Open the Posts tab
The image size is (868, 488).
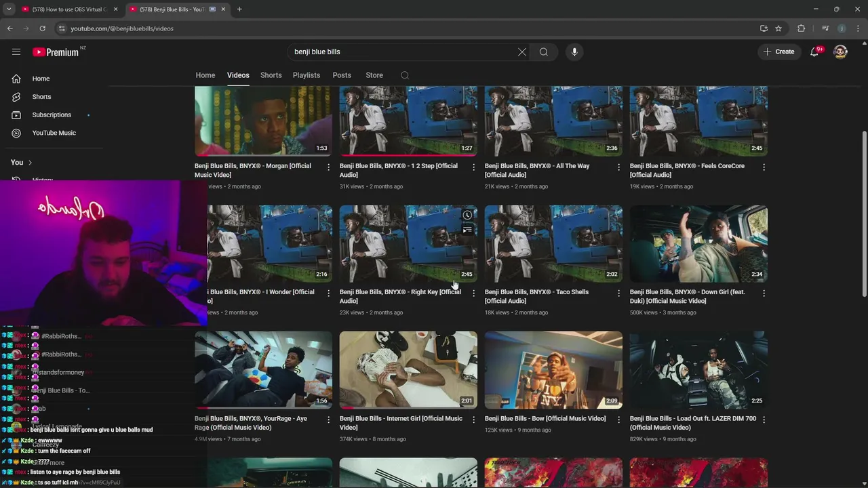pos(342,75)
